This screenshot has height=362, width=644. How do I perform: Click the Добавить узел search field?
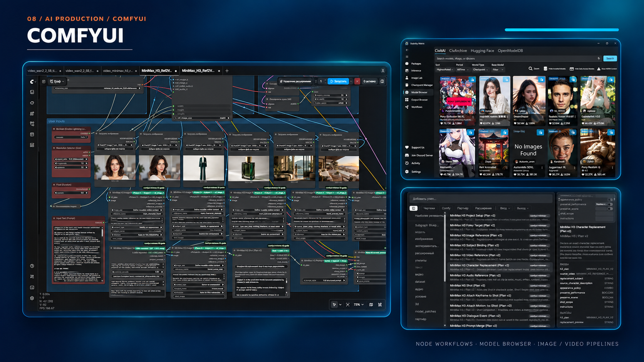481,199
